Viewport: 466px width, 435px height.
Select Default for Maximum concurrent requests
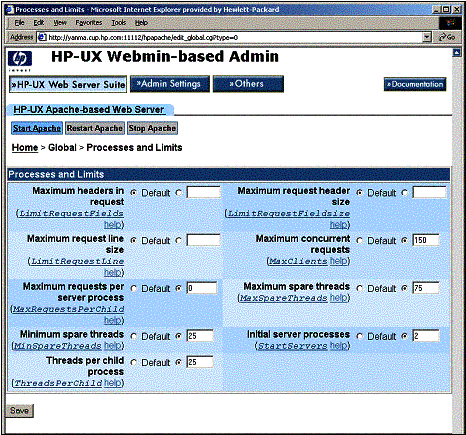click(x=360, y=240)
